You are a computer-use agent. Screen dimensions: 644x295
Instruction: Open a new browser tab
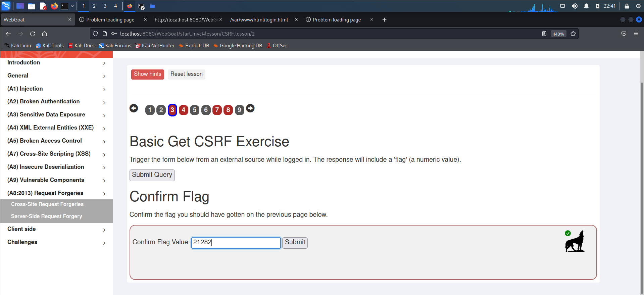[384, 20]
